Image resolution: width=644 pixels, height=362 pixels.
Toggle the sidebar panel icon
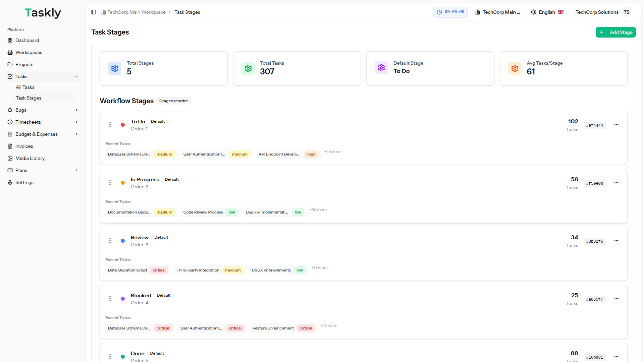pyautogui.click(x=93, y=12)
